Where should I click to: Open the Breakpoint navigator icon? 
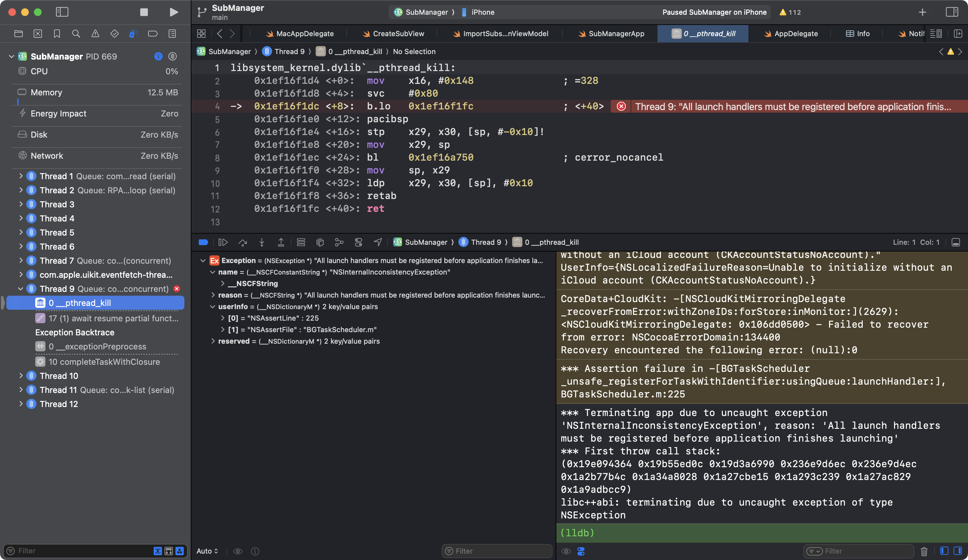pyautogui.click(x=153, y=34)
